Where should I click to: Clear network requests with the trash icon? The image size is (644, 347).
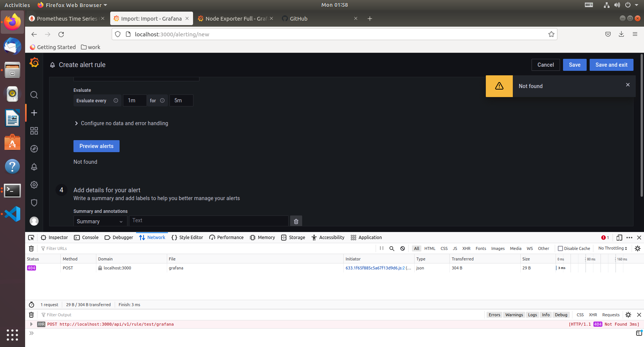click(31, 248)
